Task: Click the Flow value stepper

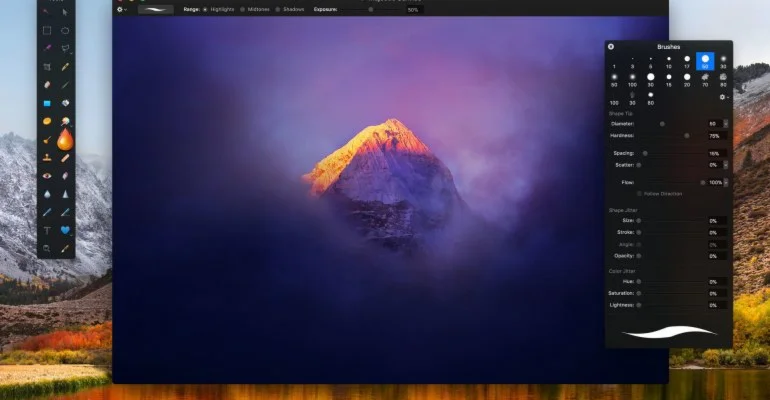Action: pyautogui.click(x=726, y=183)
